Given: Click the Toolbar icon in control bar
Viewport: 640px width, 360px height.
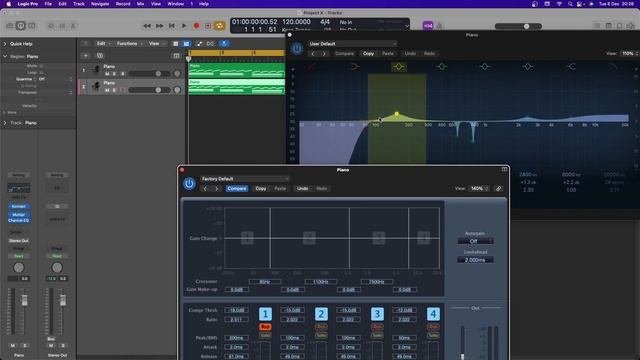Looking at the screenshot, I should tap(31, 26).
